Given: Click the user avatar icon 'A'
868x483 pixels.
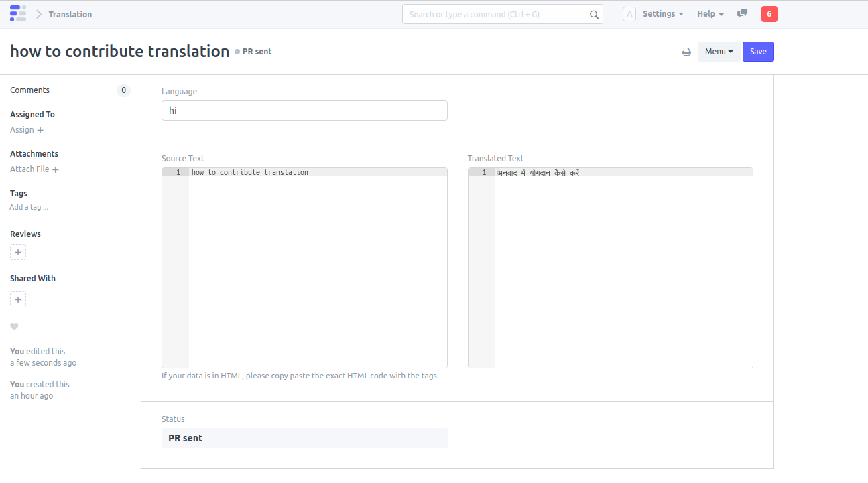Looking at the screenshot, I should click(629, 14).
